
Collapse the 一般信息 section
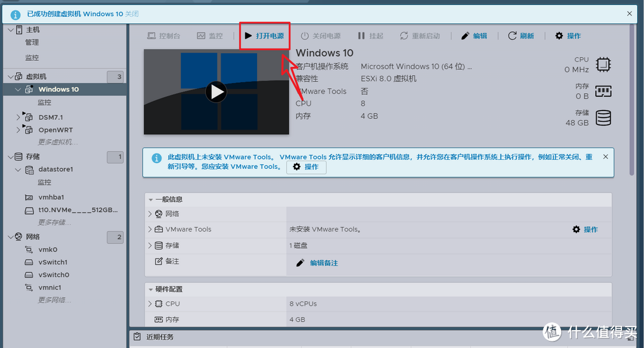point(151,199)
